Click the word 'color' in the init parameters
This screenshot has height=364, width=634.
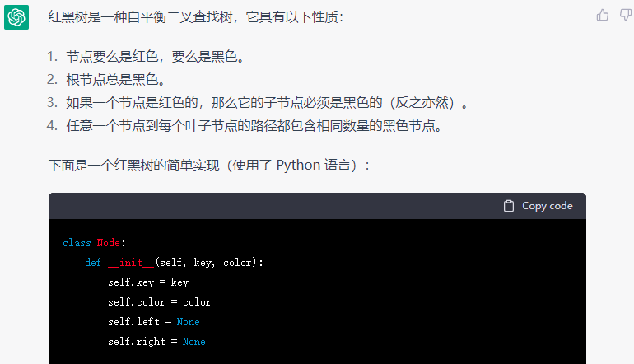tap(238, 263)
